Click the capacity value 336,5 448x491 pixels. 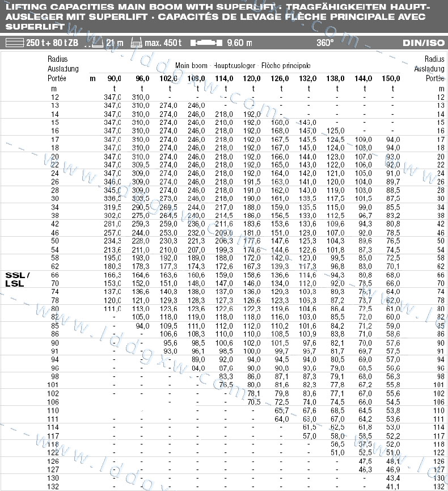pyautogui.click(x=112, y=199)
